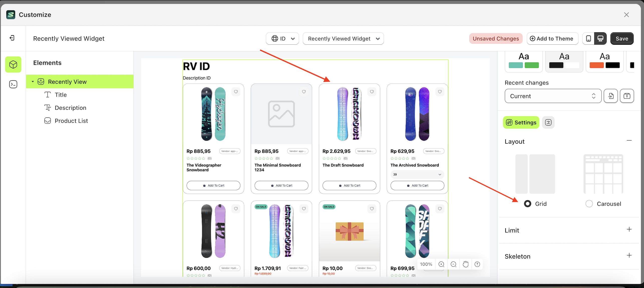This screenshot has width=644, height=288.
Task: Select Product List in Elements panel
Action: click(x=71, y=120)
